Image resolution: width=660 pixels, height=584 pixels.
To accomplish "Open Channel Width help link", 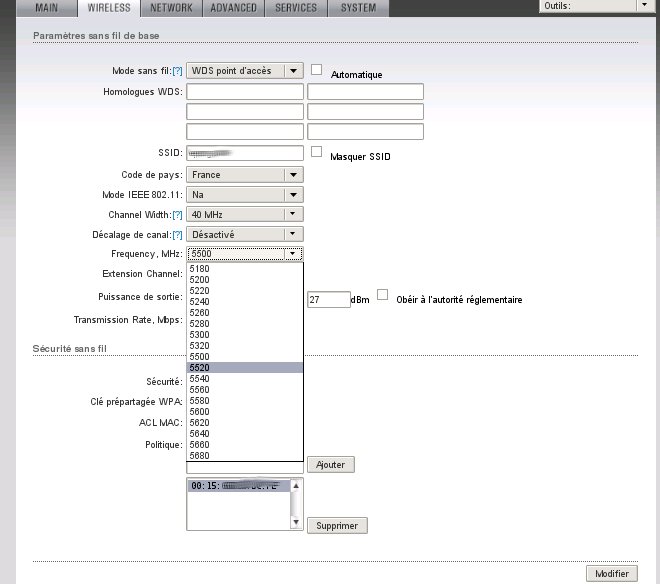I will (177, 215).
